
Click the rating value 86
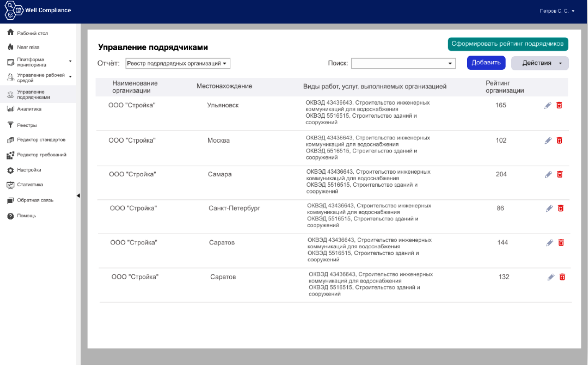[500, 208]
